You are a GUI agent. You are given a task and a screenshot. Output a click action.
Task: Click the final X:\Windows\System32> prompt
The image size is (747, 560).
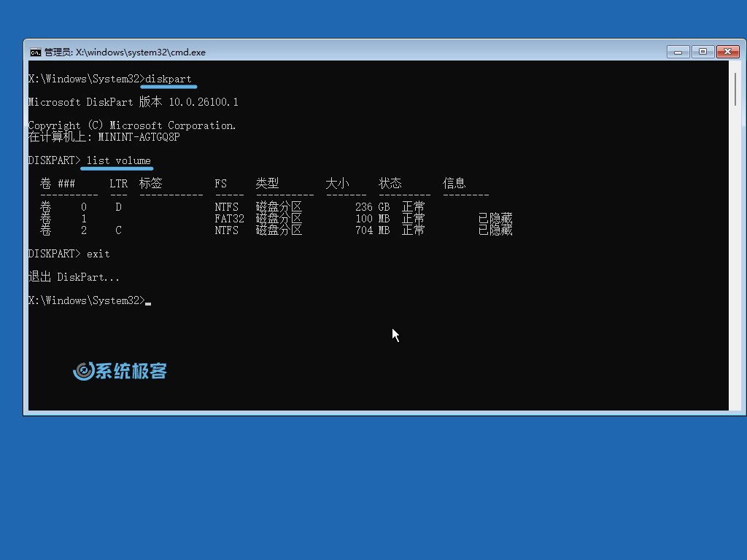(x=86, y=300)
